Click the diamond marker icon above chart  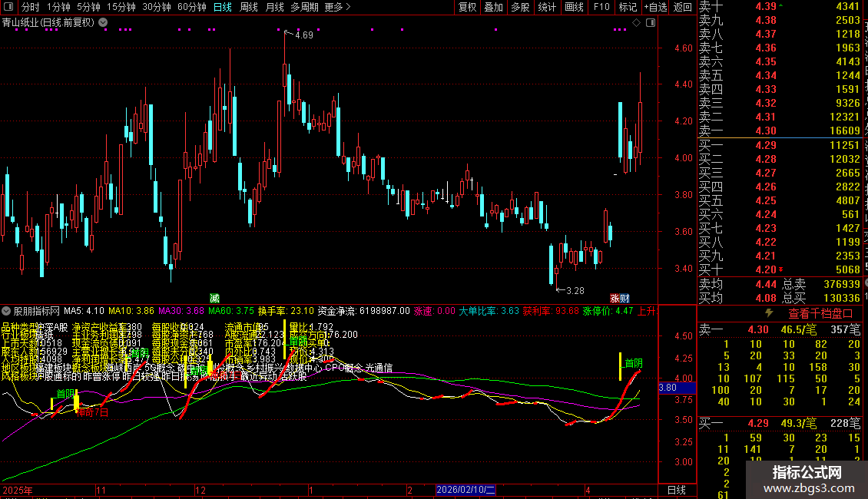[636, 23]
